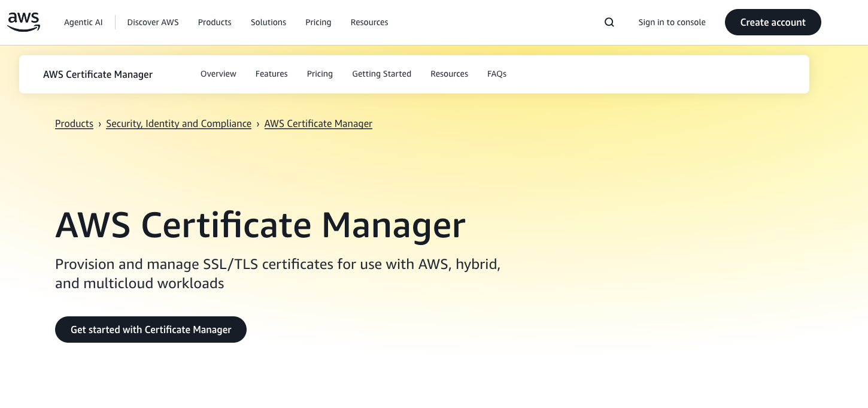Click the Products breadcrumb link
The height and width of the screenshot is (408, 868).
[74, 123]
